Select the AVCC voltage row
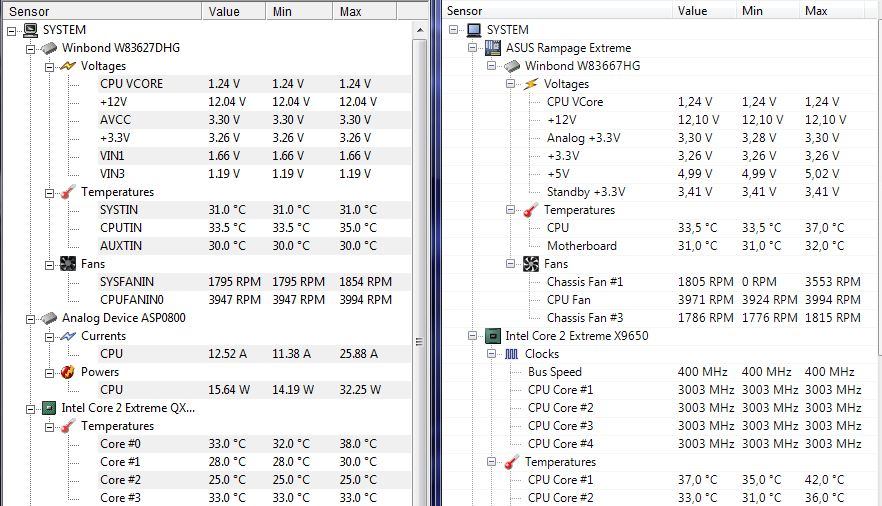882x506 pixels. point(253,120)
